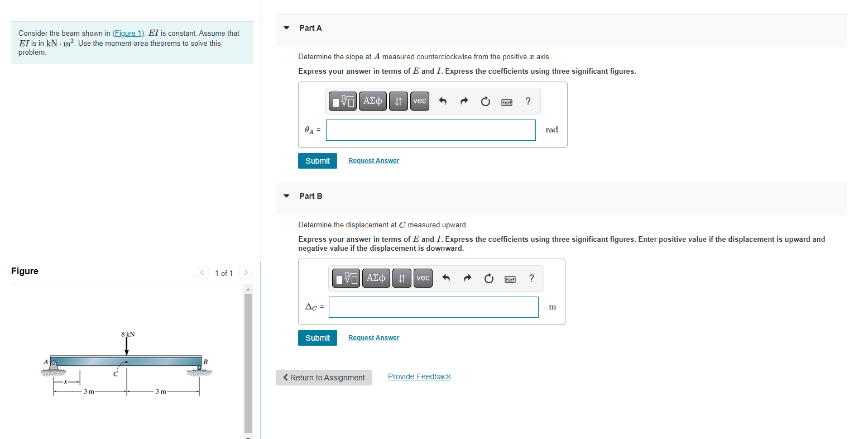868x439 pixels.
Task: Click the 'Figure' heading
Action: (25, 271)
